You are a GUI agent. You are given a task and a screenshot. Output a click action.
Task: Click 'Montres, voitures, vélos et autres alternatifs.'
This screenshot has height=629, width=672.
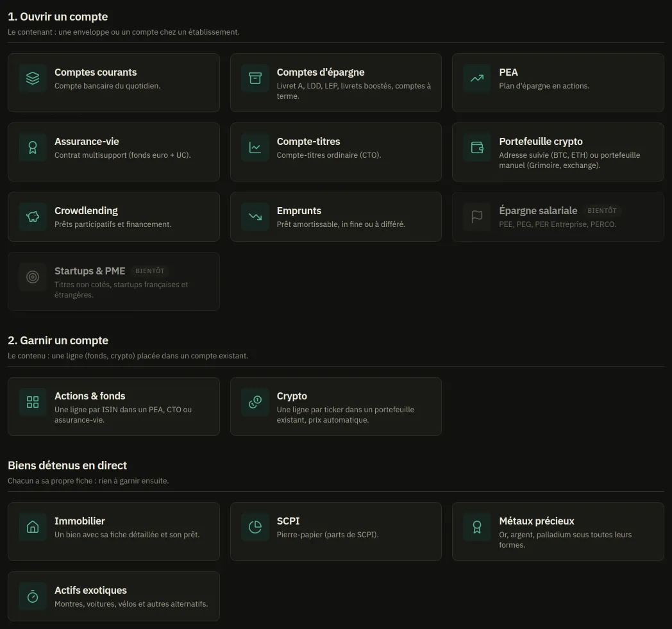click(131, 604)
